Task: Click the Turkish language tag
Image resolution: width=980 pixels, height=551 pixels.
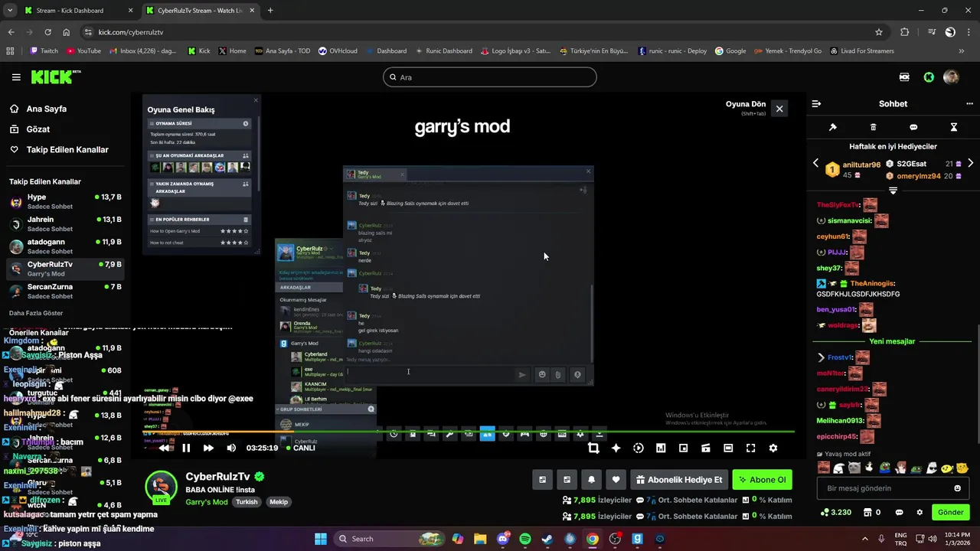Action: point(247,502)
